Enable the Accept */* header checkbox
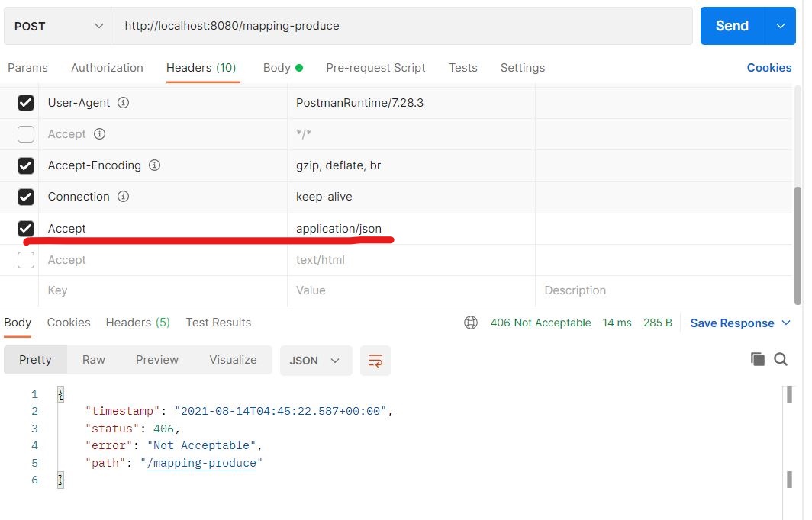The width and height of the screenshot is (812, 520). 26,134
